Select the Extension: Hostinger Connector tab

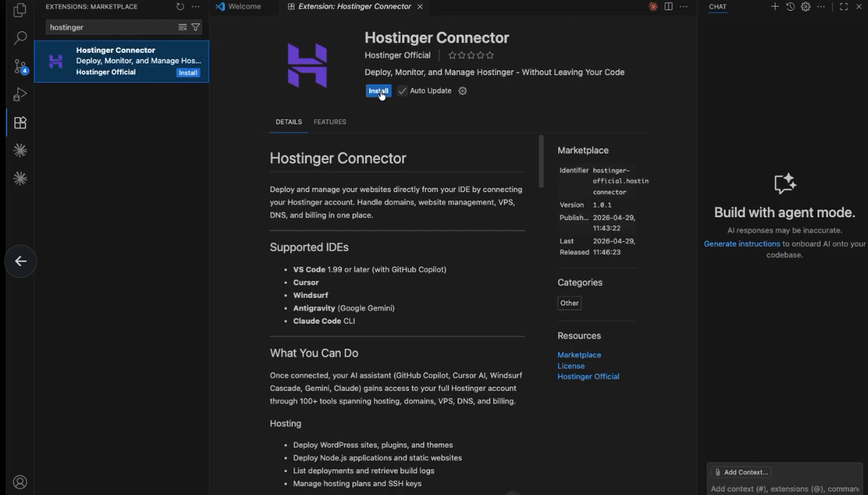pyautogui.click(x=355, y=7)
